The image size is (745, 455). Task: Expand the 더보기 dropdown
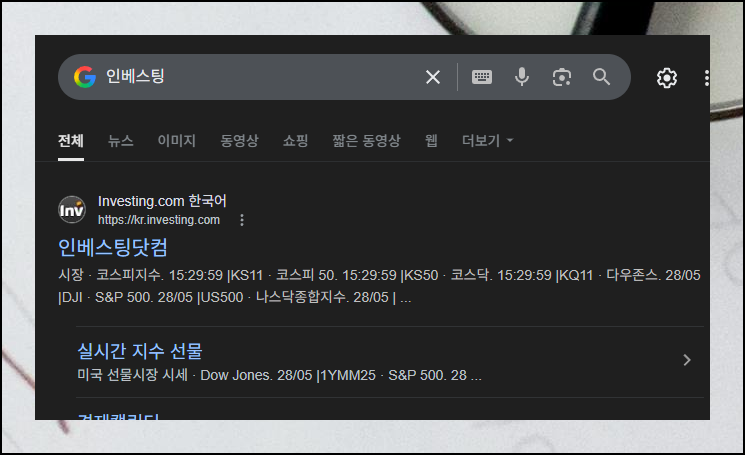[x=487, y=141]
